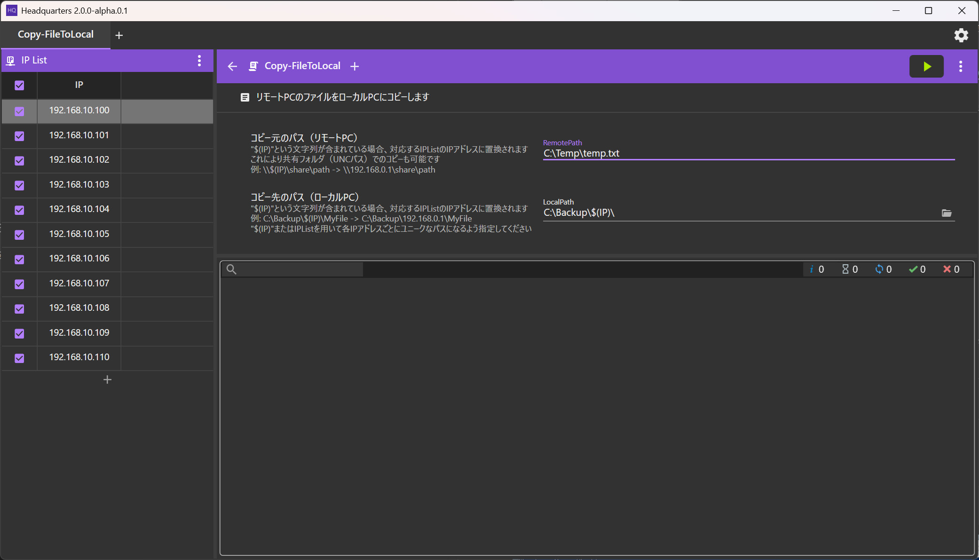
Task: Open settings gear icon
Action: click(961, 35)
